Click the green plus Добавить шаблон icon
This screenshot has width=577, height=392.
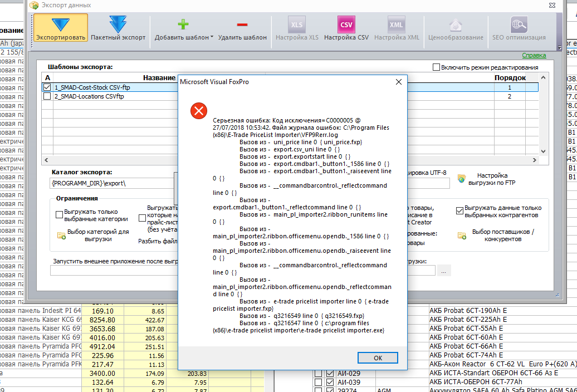[183, 24]
